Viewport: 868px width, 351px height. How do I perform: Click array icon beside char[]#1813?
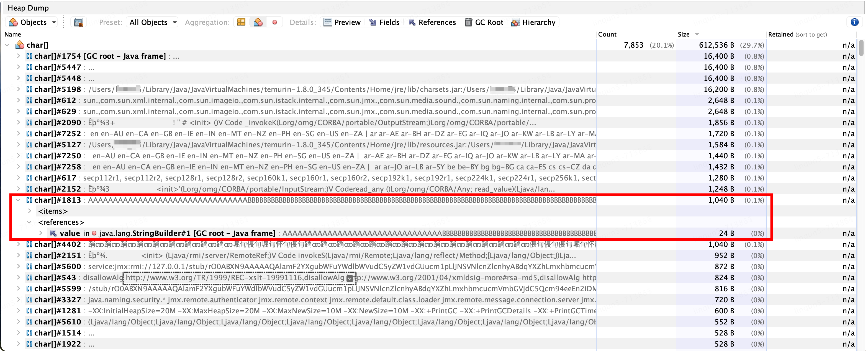click(29, 200)
